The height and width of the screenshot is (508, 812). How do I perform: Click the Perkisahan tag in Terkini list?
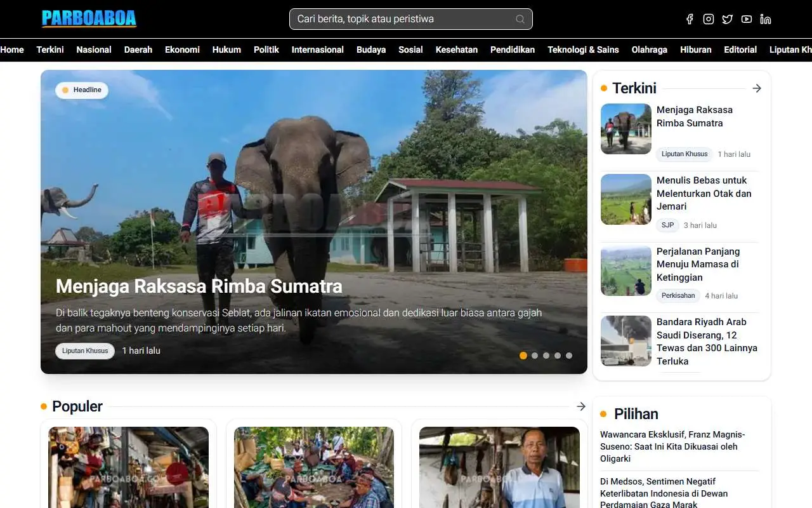678,296
